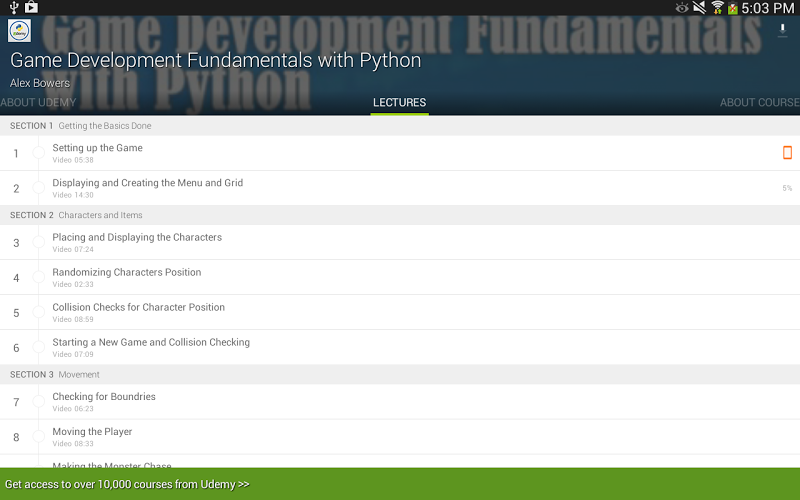The height and width of the screenshot is (500, 800).
Task: Open Starting a New Game and Collision Checking
Action: 400,347
